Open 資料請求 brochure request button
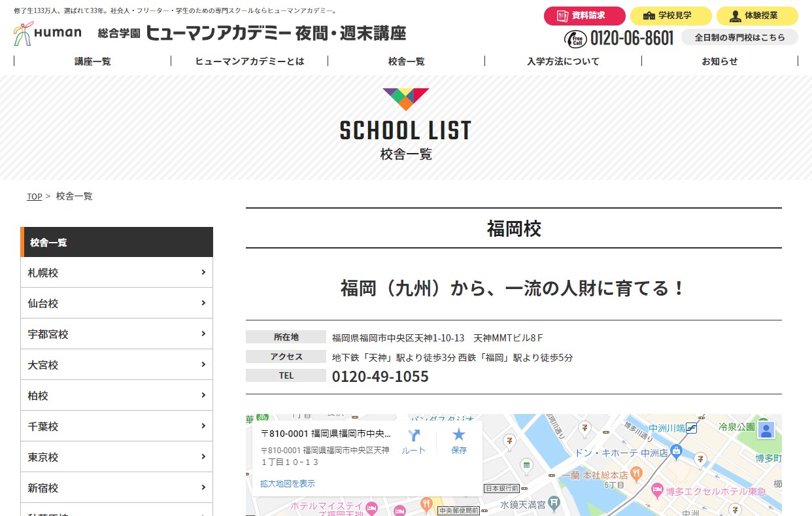This screenshot has height=516, width=812. (584, 16)
